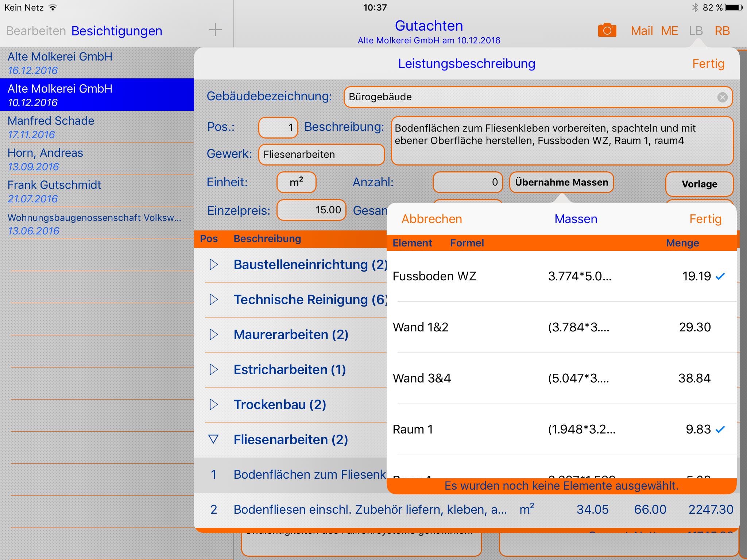
Task: Open the ME section in toolbar
Action: click(x=670, y=31)
